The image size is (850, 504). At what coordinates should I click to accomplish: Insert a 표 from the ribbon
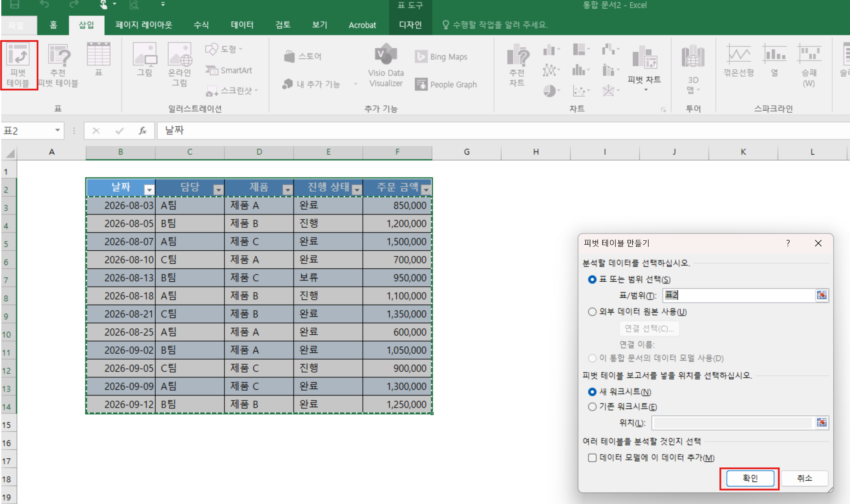pos(99,59)
